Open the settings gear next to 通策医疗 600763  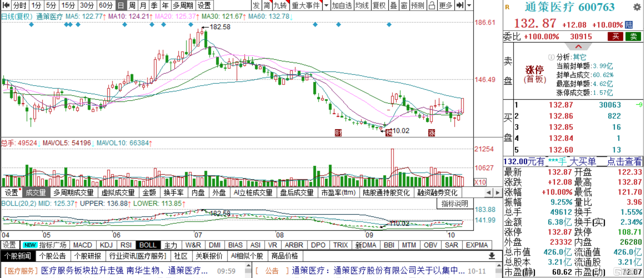637,7
